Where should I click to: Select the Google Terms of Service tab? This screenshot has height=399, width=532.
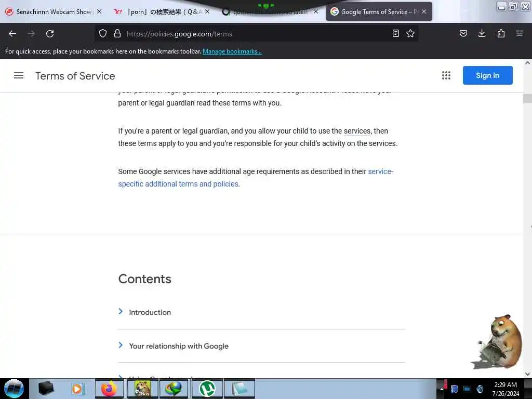tap(379, 12)
